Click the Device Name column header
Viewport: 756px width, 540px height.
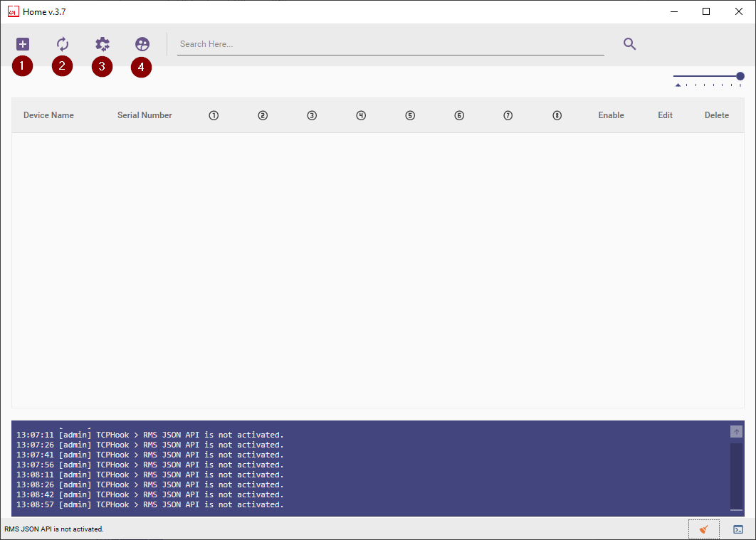pos(48,115)
